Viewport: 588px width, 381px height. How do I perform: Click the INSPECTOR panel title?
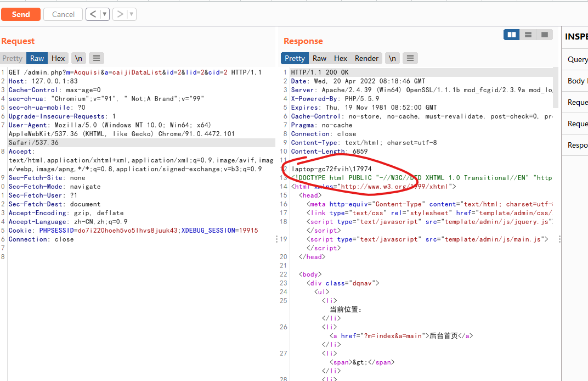(576, 37)
